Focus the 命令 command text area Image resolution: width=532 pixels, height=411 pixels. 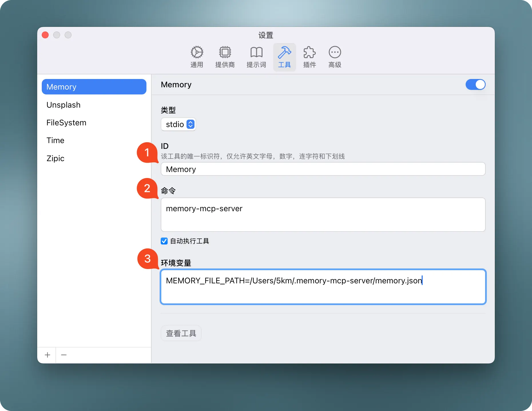(323, 215)
